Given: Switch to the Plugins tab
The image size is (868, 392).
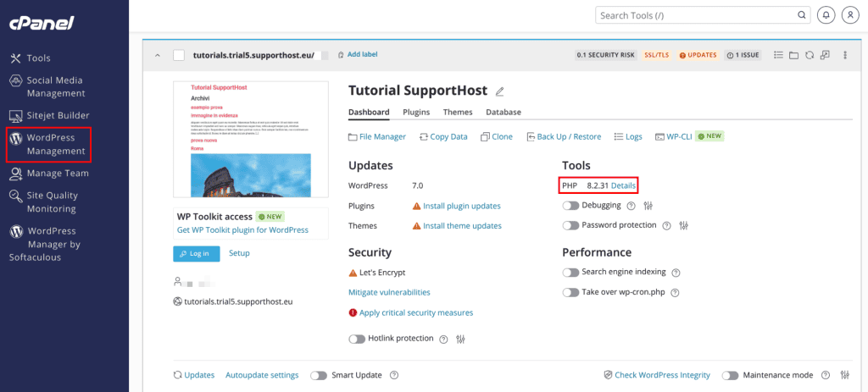Looking at the screenshot, I should (416, 112).
